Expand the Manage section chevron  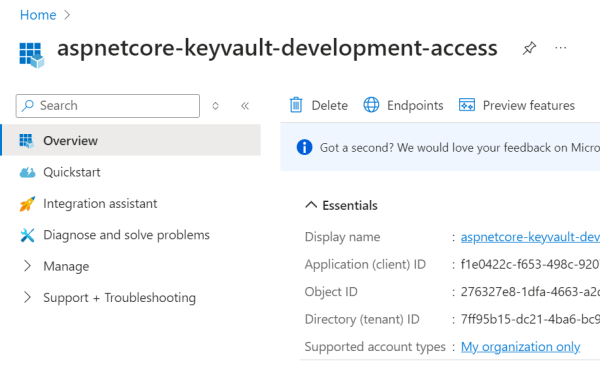(27, 266)
